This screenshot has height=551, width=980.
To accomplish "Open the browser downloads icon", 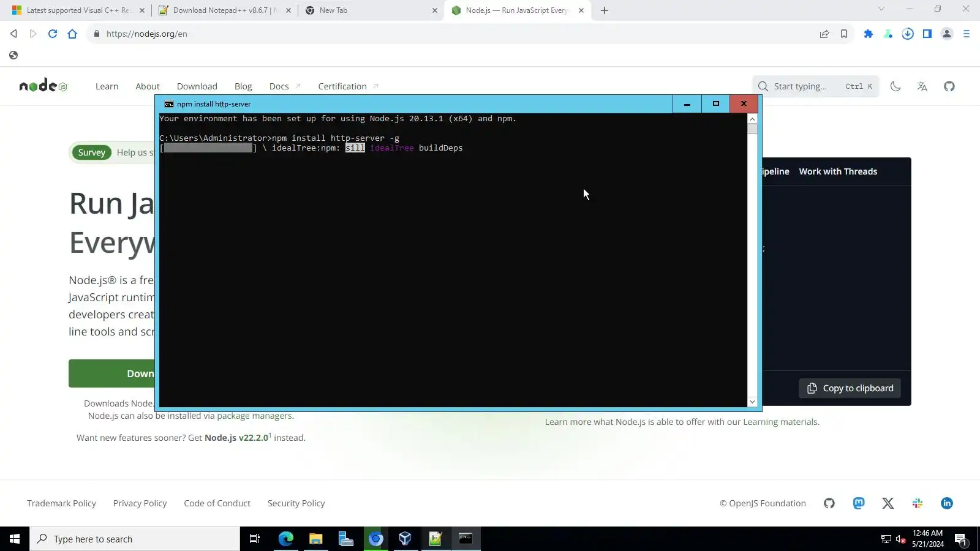I will 908,34.
